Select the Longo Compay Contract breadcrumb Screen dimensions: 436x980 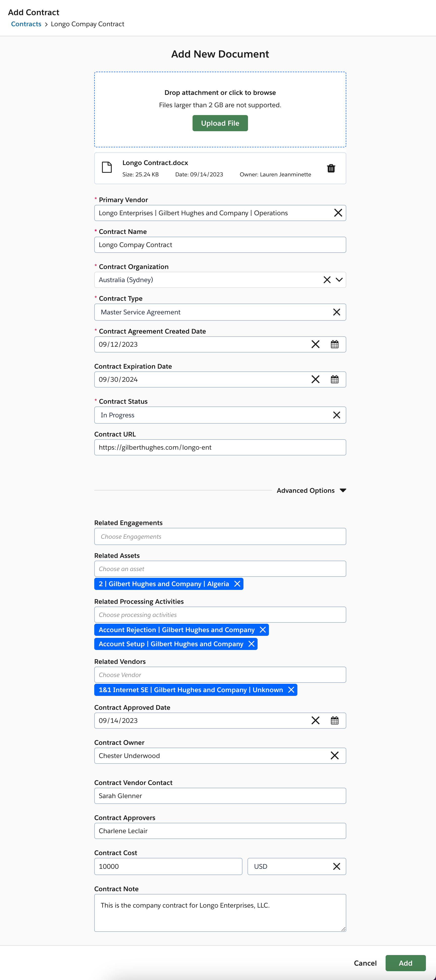coord(87,23)
